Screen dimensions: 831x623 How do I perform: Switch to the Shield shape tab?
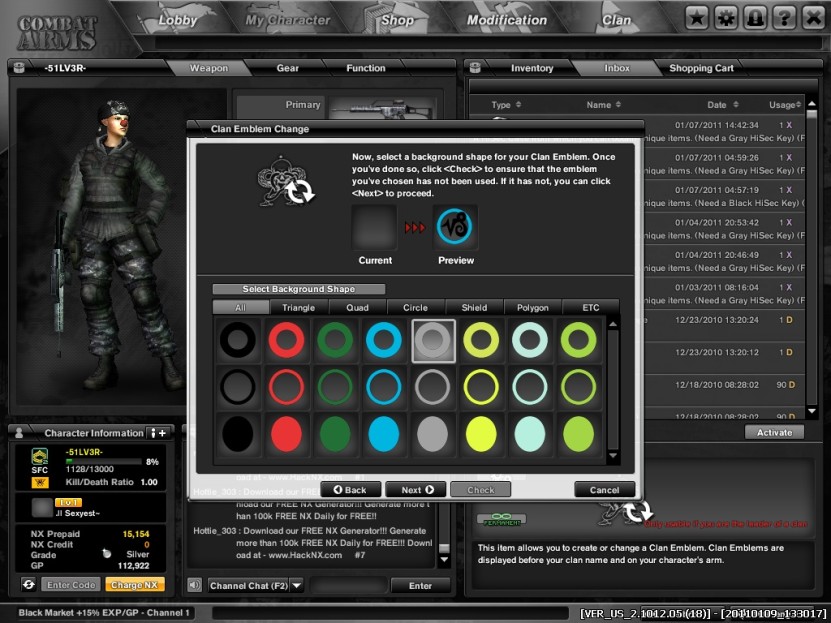[475, 307]
